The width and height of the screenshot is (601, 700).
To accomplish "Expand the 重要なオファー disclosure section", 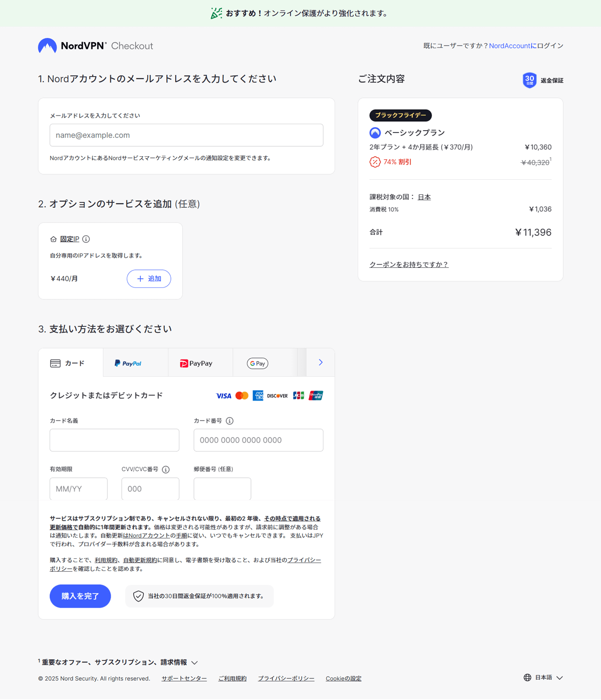I will [117, 662].
